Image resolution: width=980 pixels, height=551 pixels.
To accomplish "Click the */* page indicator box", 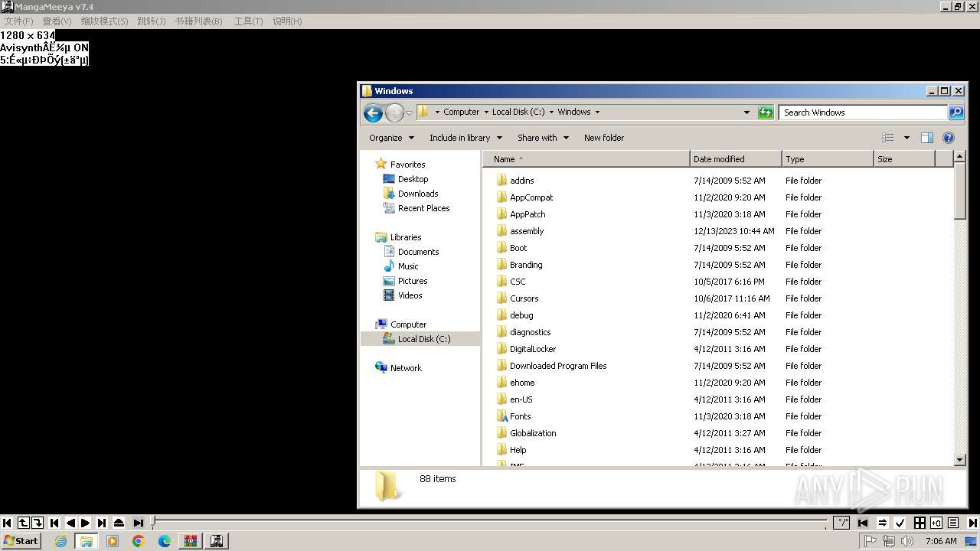I will (x=842, y=523).
